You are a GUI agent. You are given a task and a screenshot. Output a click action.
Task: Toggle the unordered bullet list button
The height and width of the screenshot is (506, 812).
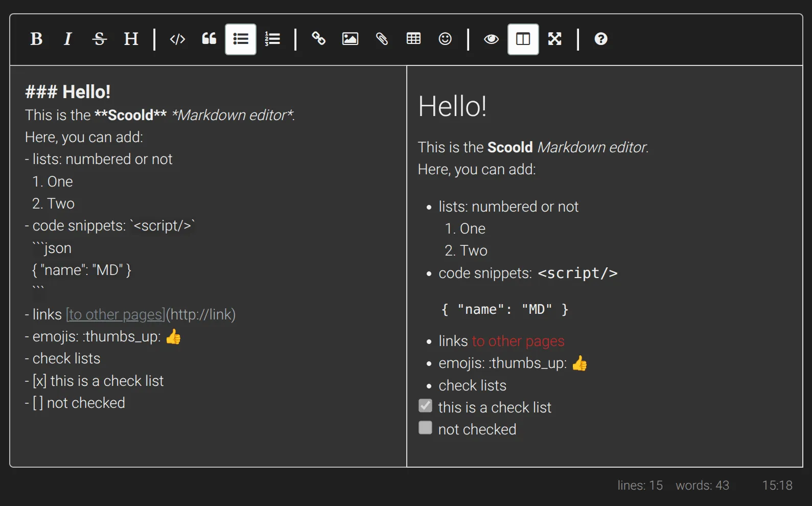[241, 39]
